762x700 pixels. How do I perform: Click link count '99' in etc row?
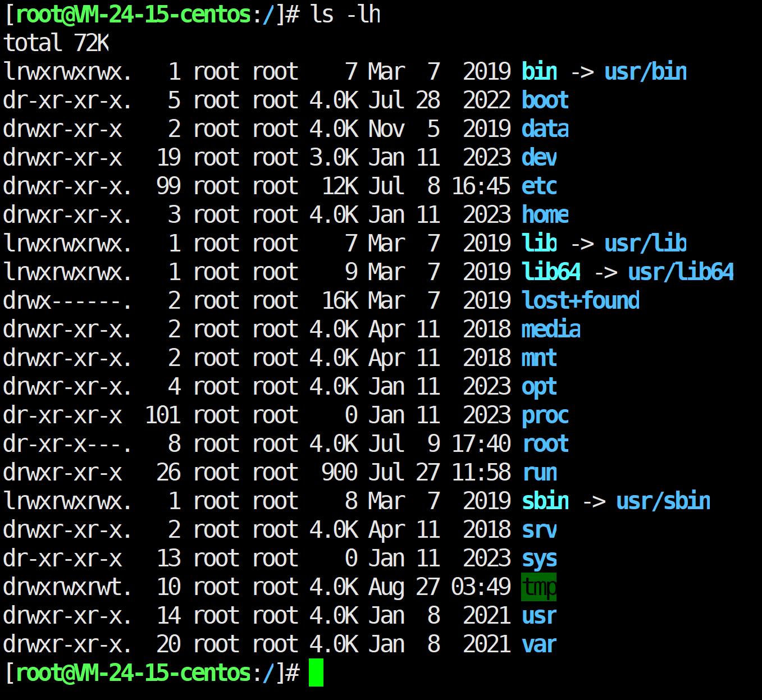point(168,186)
